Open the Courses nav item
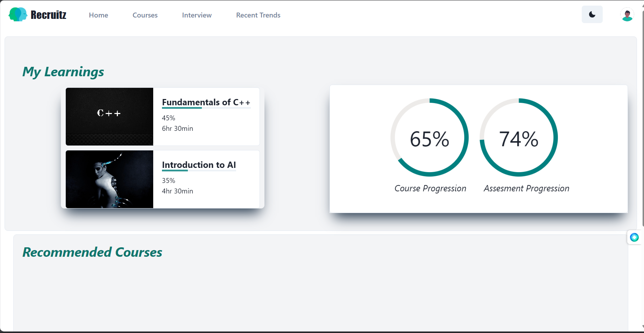The image size is (644, 333). pyautogui.click(x=145, y=15)
